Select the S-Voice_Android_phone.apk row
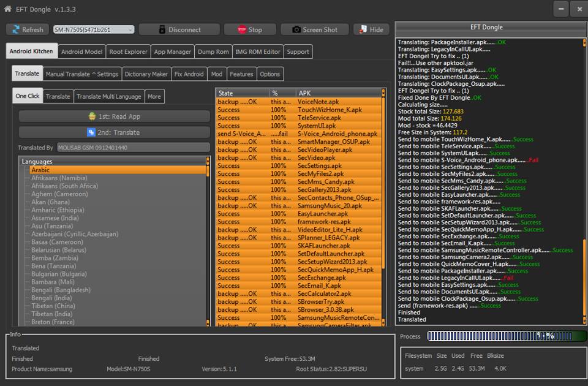 (299, 134)
